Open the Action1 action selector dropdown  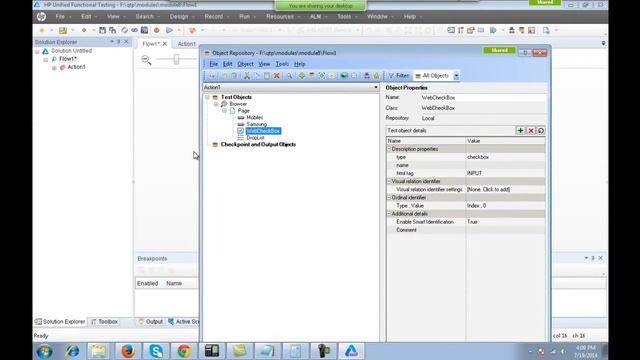click(x=376, y=87)
